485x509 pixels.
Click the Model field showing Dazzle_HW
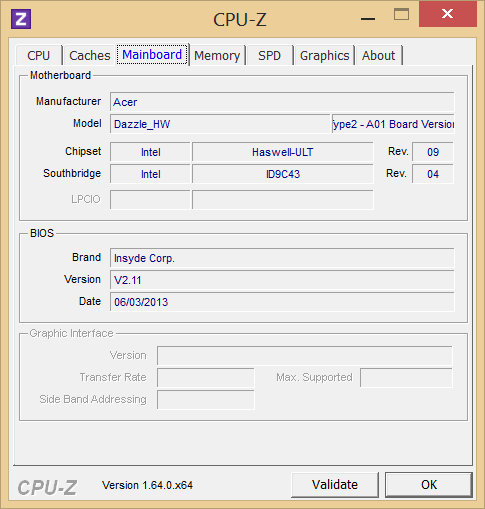[x=220, y=124]
